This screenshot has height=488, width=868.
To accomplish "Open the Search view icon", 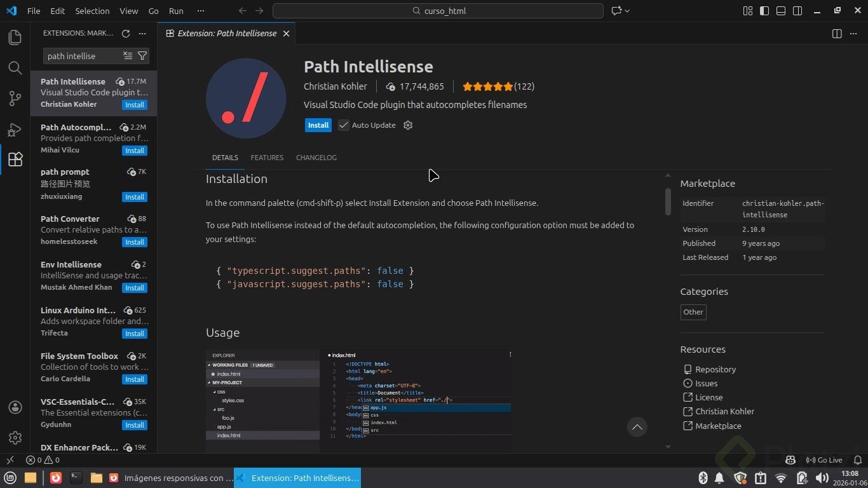I will coord(15,68).
